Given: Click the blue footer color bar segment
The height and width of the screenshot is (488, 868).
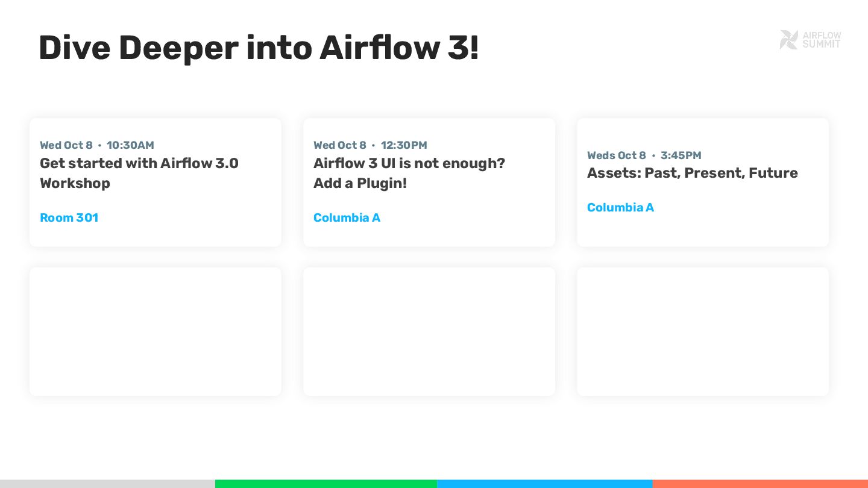Looking at the screenshot, I should (x=544, y=484).
